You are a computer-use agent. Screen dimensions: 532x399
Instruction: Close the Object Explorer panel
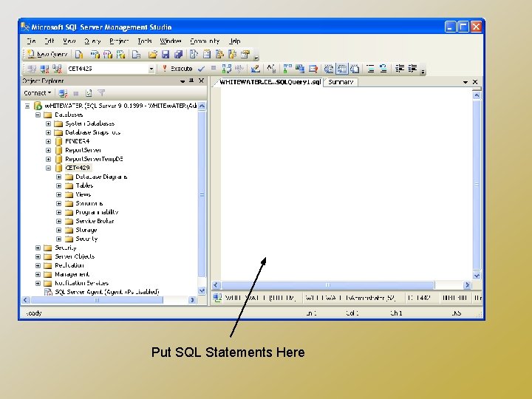(201, 81)
